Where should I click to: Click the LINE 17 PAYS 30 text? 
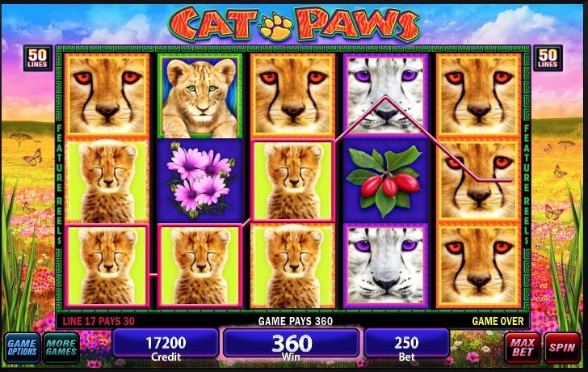click(x=99, y=321)
